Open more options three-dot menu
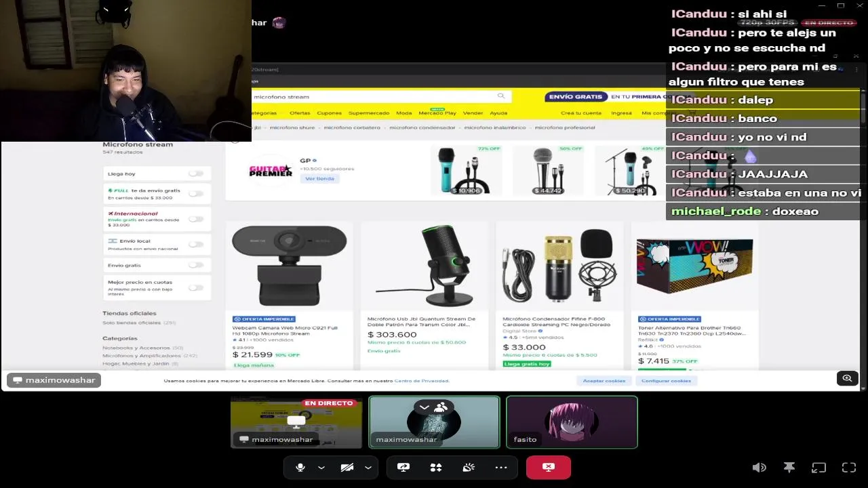868x488 pixels. pos(501,467)
